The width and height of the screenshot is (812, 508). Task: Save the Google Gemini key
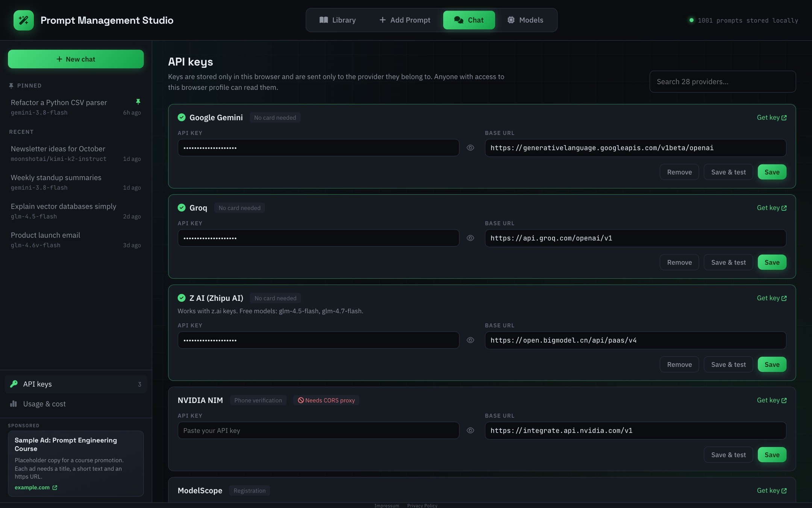pos(772,172)
